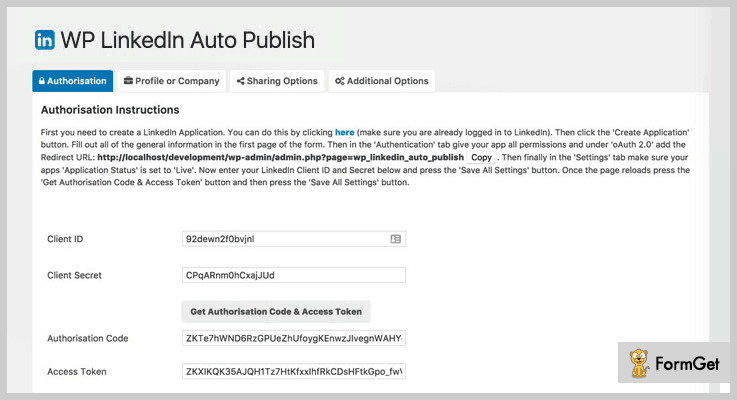Follow the 'here' link to create a LinkedIn Application
This screenshot has height=400, width=737.
pos(345,133)
